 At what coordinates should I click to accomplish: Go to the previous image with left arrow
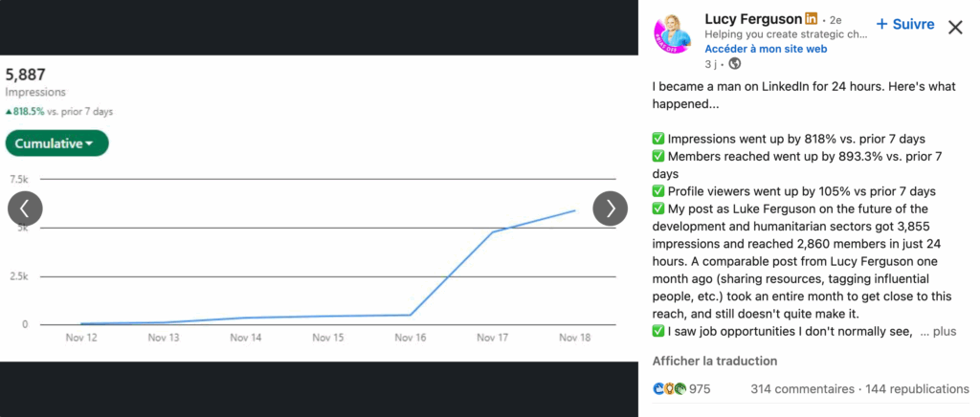(x=25, y=208)
